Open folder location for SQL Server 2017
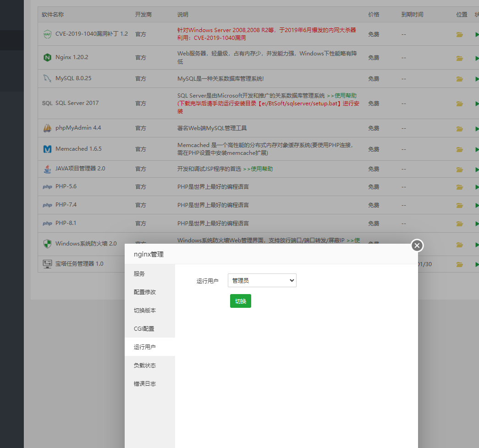 tap(459, 104)
